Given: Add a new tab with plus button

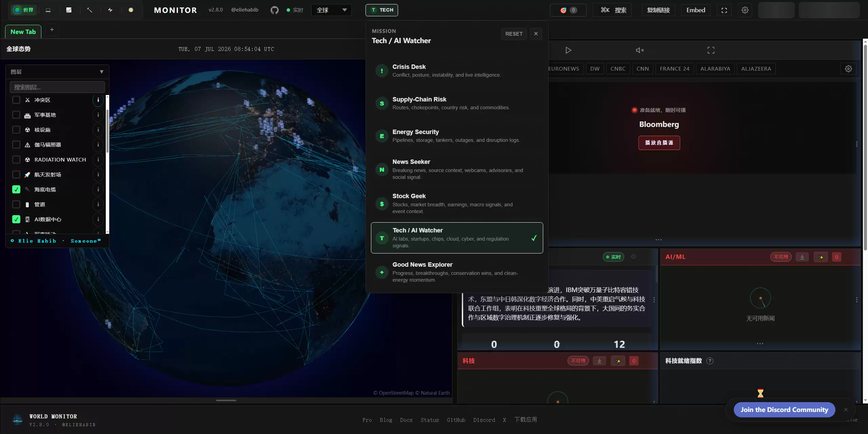Looking at the screenshot, I should (52, 30).
